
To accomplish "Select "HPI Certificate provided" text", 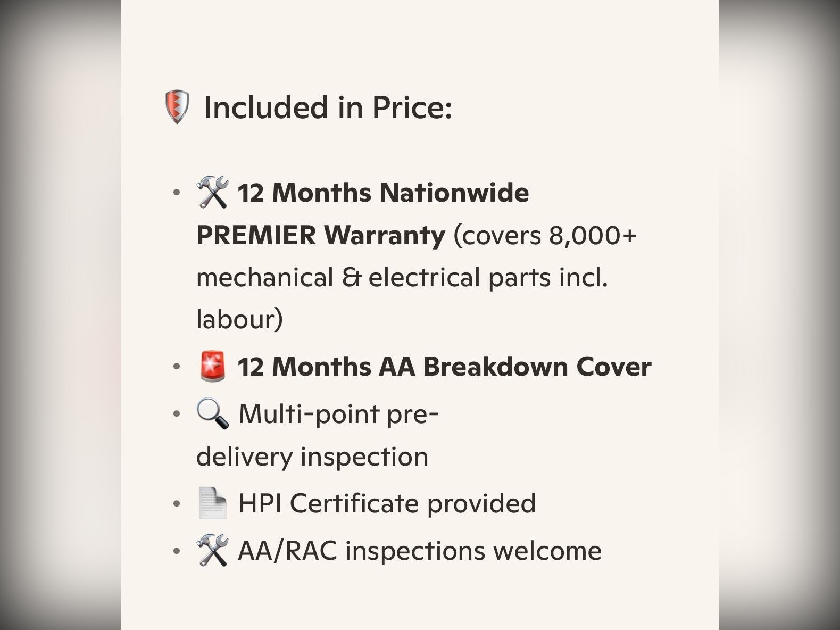I will click(x=387, y=503).
